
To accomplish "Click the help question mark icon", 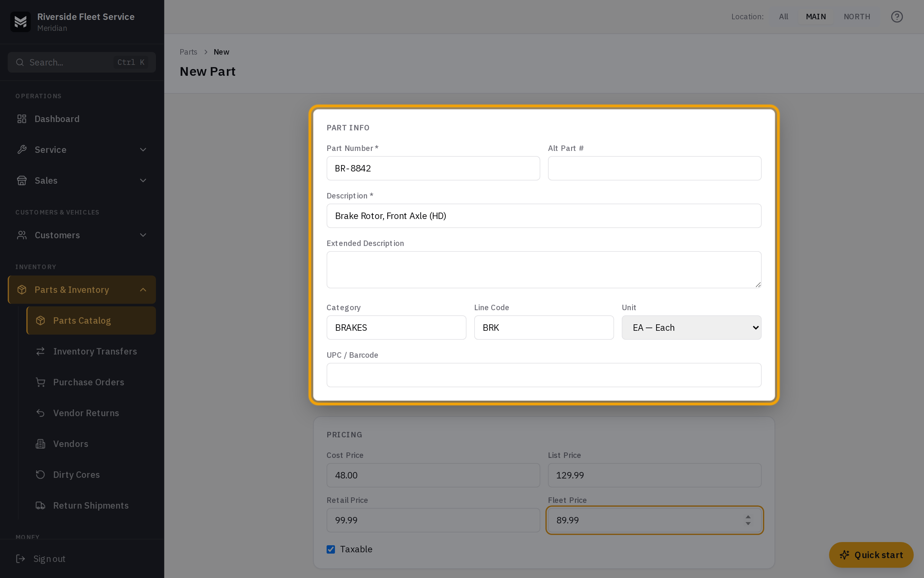I will tap(896, 17).
